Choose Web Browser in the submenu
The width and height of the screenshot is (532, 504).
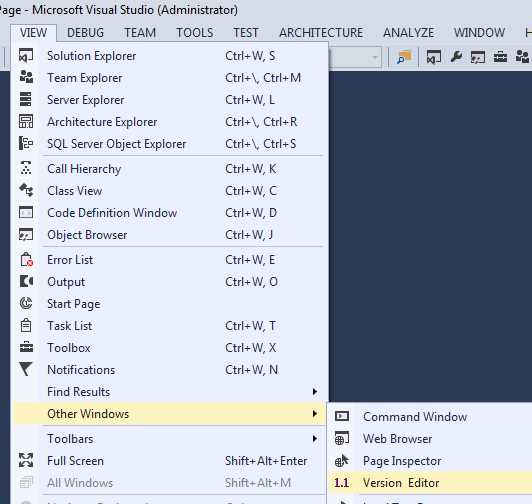(430, 438)
